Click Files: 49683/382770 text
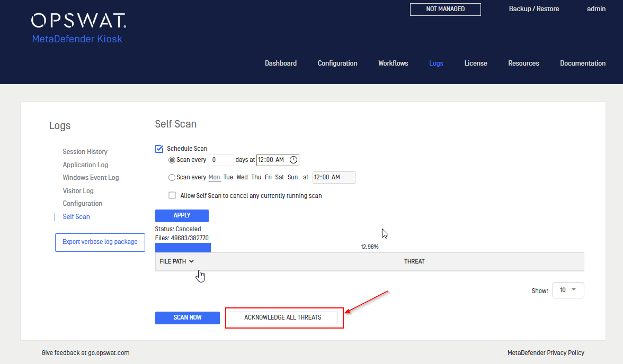This screenshot has height=364, width=623. 182,238
